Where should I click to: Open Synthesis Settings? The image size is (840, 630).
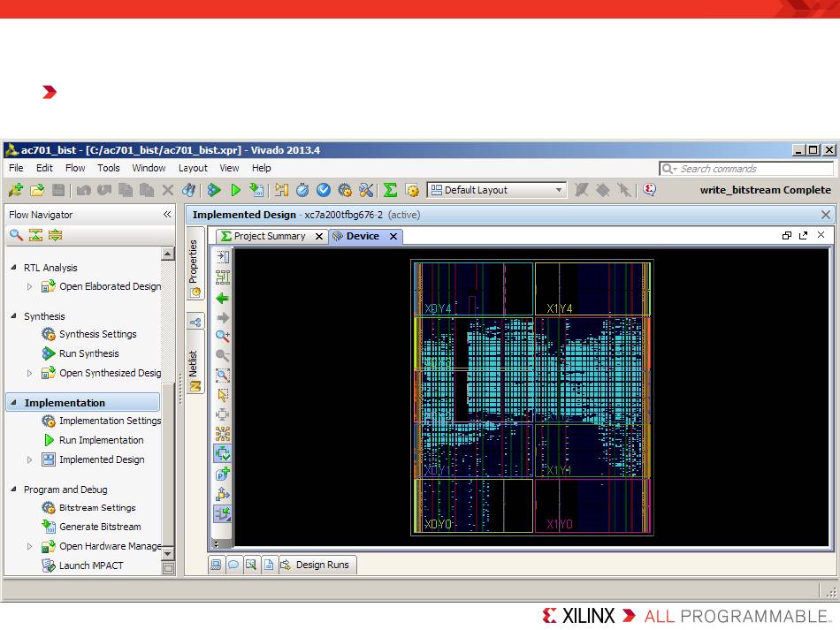point(97,334)
